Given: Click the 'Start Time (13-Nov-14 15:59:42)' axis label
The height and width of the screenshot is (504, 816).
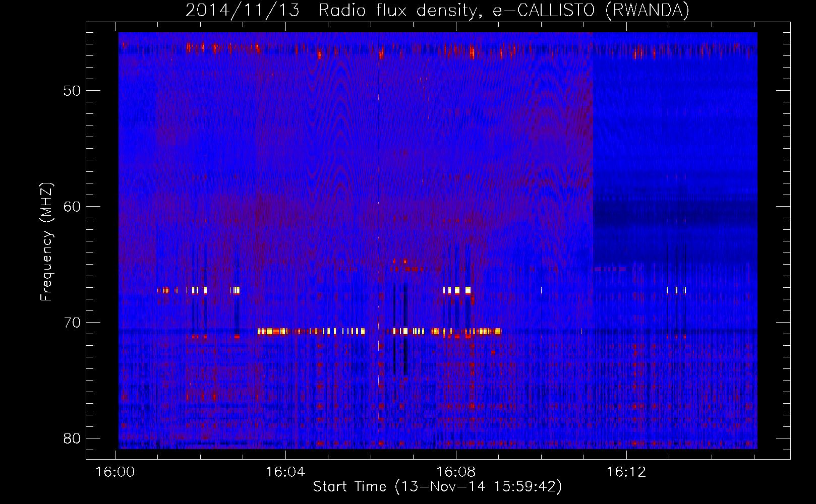Looking at the screenshot, I should [x=437, y=486].
